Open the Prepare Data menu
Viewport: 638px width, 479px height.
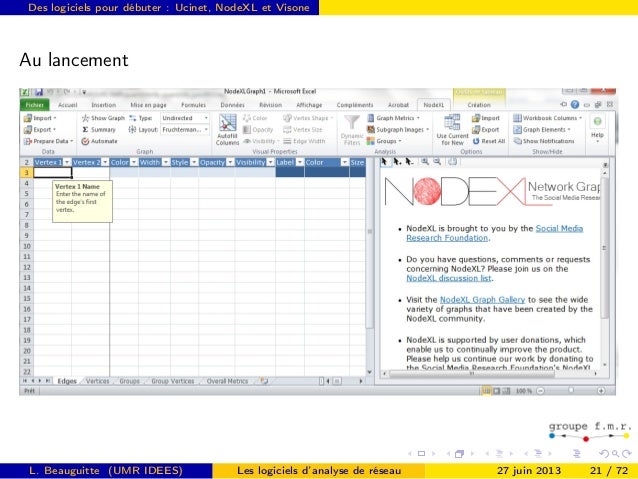pyautogui.click(x=48, y=141)
